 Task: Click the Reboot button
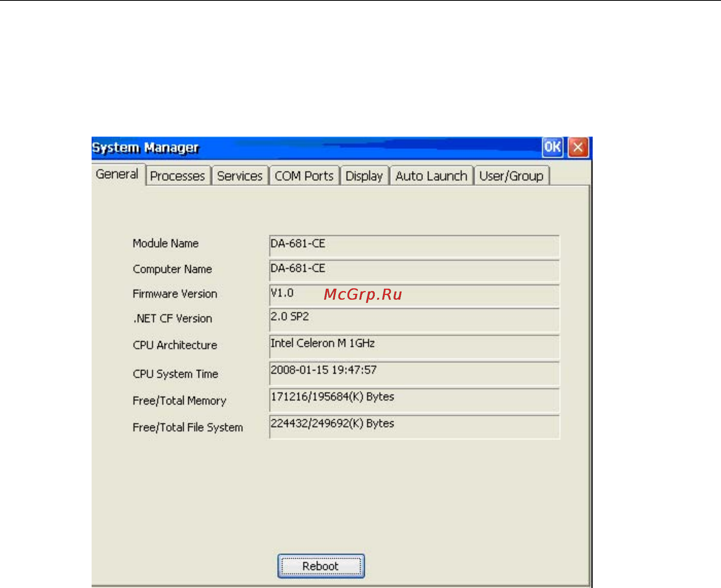[x=321, y=566]
